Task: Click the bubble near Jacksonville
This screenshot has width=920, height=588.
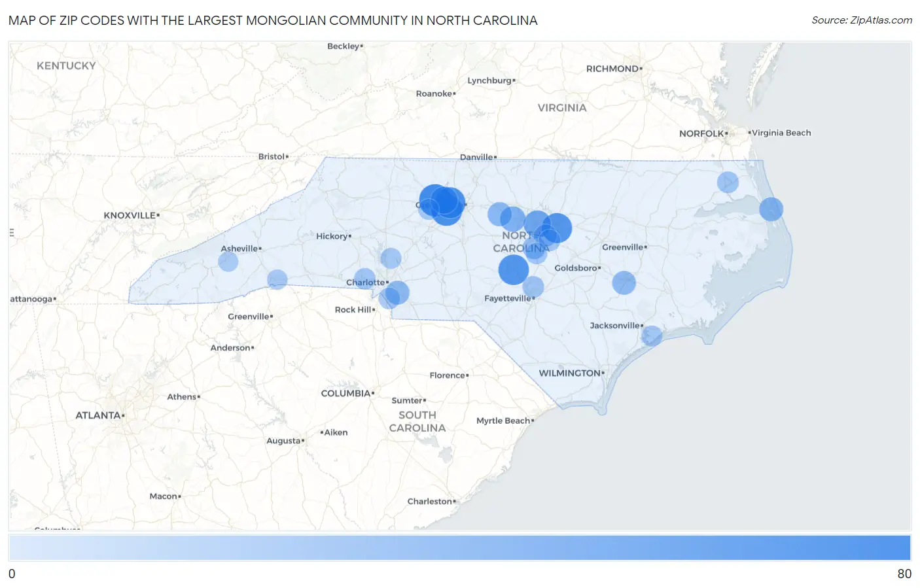Action: [x=652, y=336]
